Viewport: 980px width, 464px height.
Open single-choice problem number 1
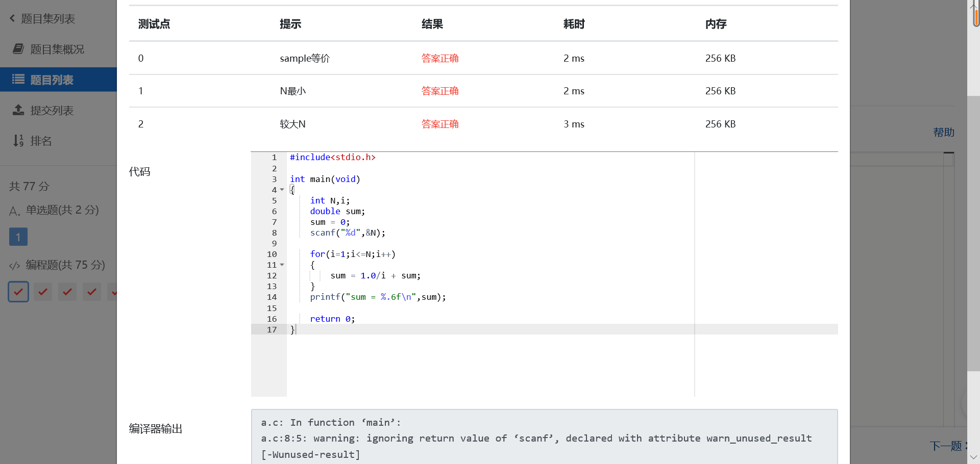click(18, 237)
